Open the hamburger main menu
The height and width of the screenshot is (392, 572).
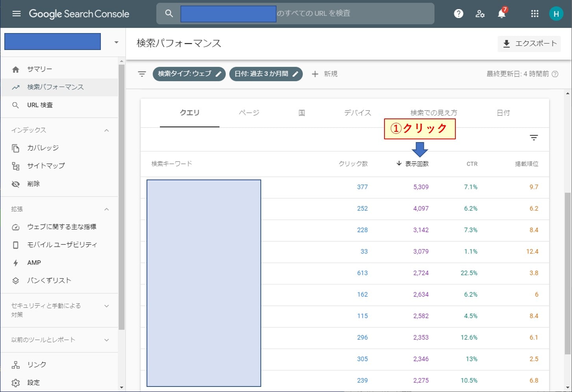coord(16,14)
